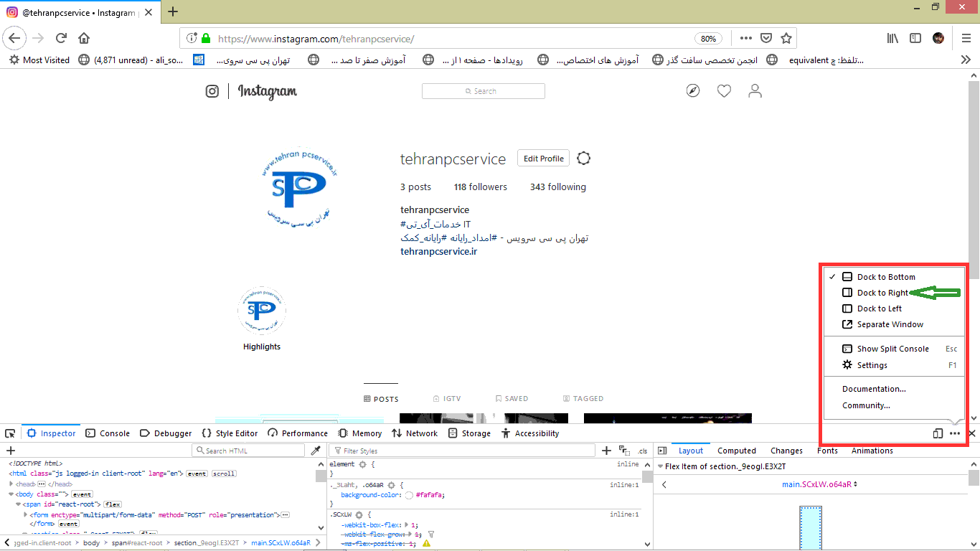Toggle the sidebar pane collapse button

pyautogui.click(x=662, y=451)
